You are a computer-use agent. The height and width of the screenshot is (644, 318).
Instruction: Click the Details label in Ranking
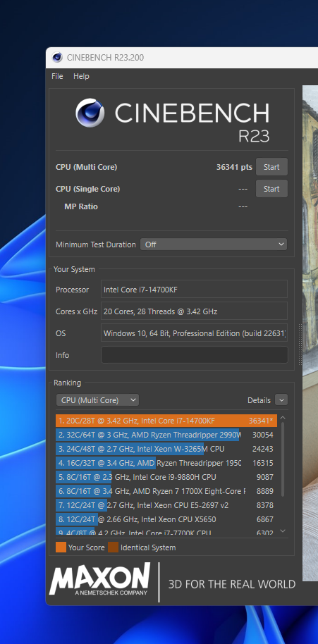point(259,400)
